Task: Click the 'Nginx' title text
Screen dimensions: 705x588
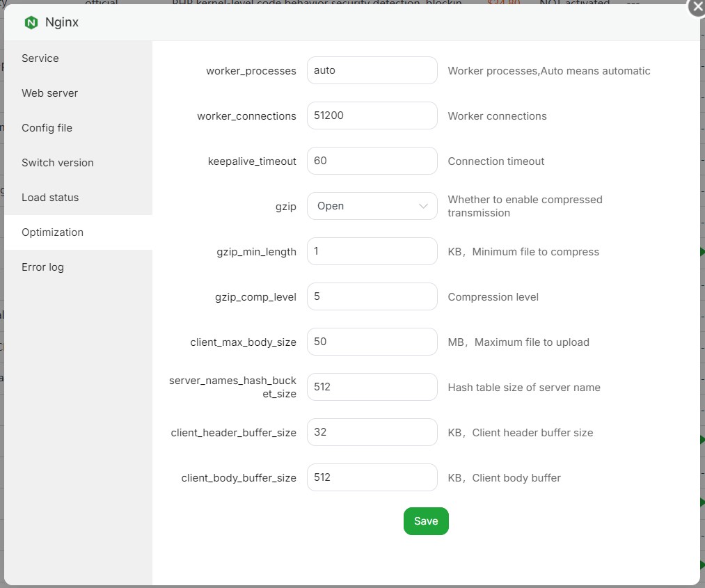Action: point(62,22)
